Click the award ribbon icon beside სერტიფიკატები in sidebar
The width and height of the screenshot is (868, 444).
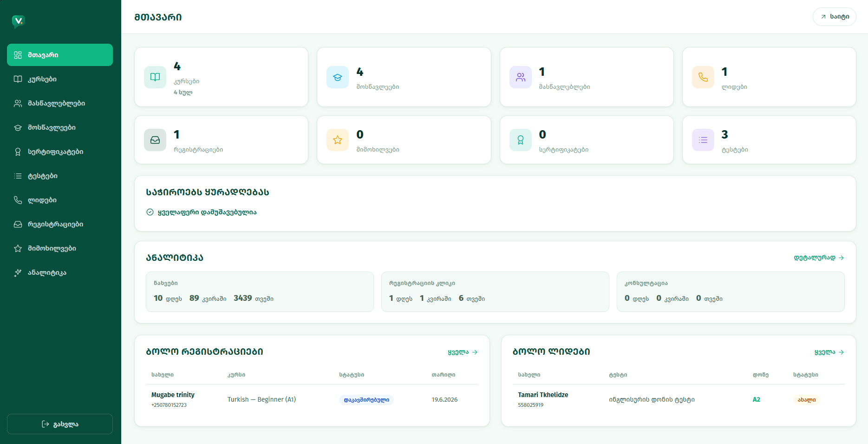point(18,152)
